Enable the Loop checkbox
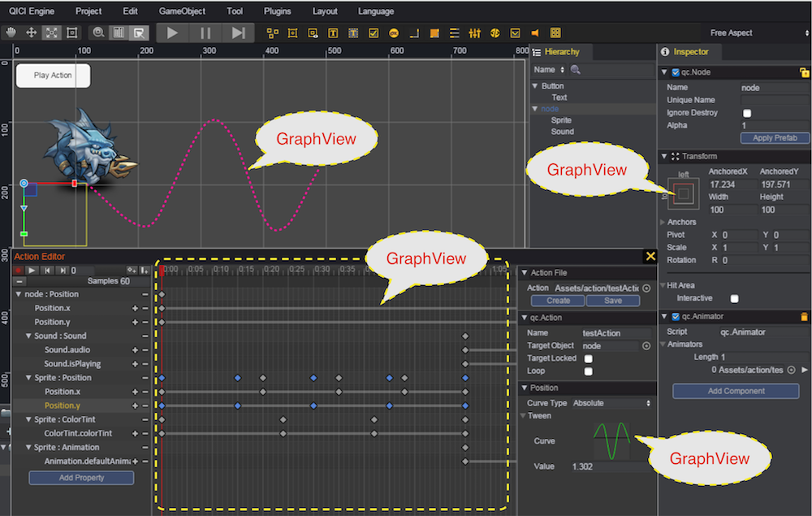The width and height of the screenshot is (812, 516). click(x=589, y=371)
